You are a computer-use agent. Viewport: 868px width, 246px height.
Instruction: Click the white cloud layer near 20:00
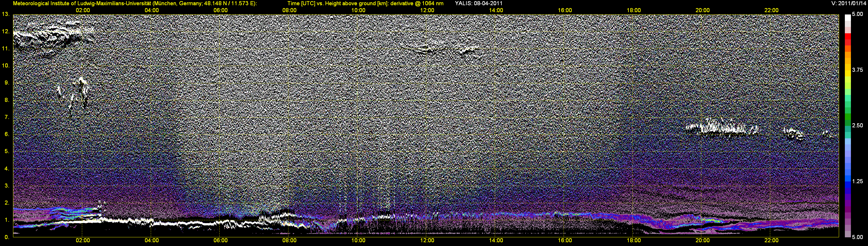721,128
